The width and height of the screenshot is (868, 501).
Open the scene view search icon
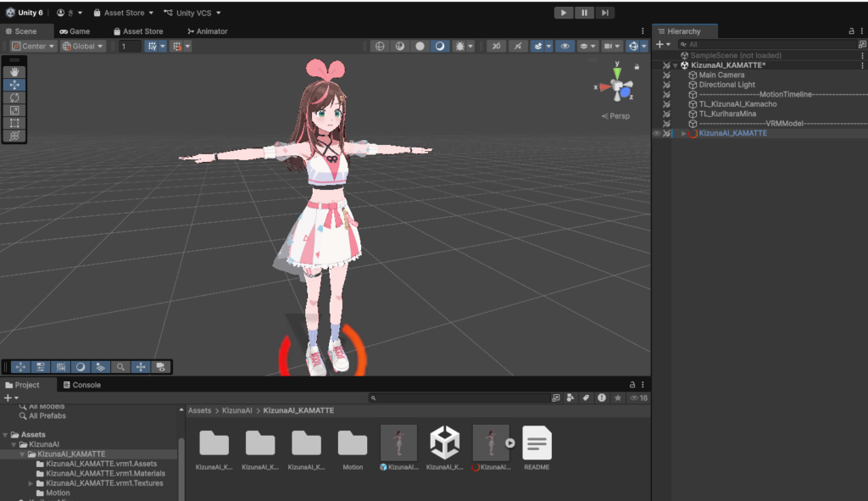pyautogui.click(x=122, y=366)
